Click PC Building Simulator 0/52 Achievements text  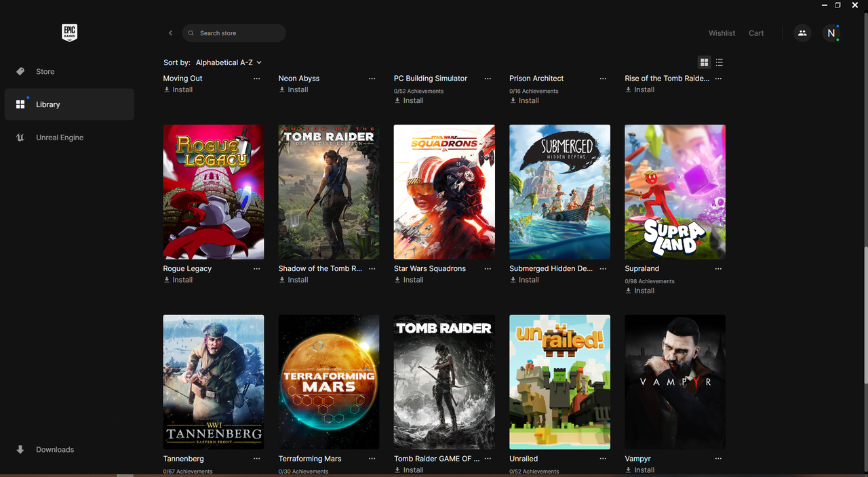click(419, 91)
